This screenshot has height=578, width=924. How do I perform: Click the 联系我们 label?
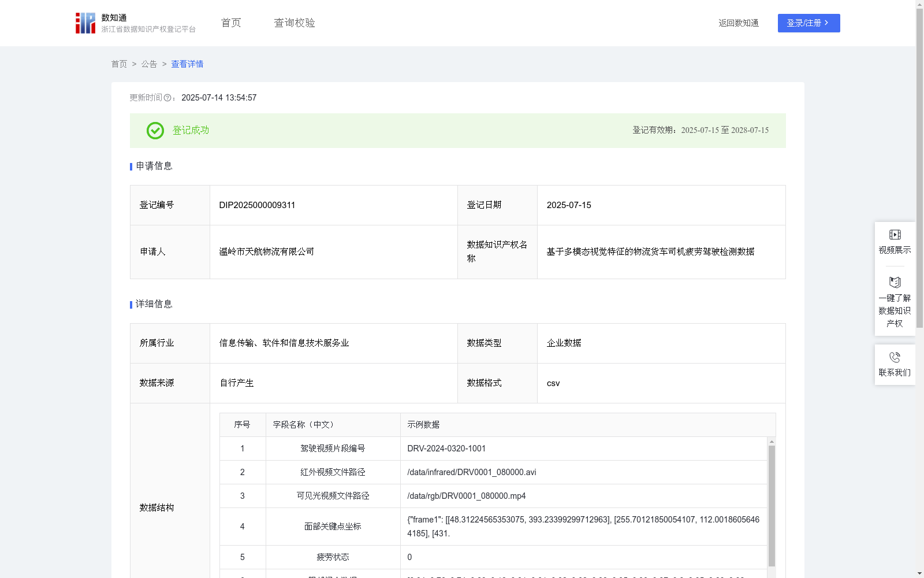point(895,373)
